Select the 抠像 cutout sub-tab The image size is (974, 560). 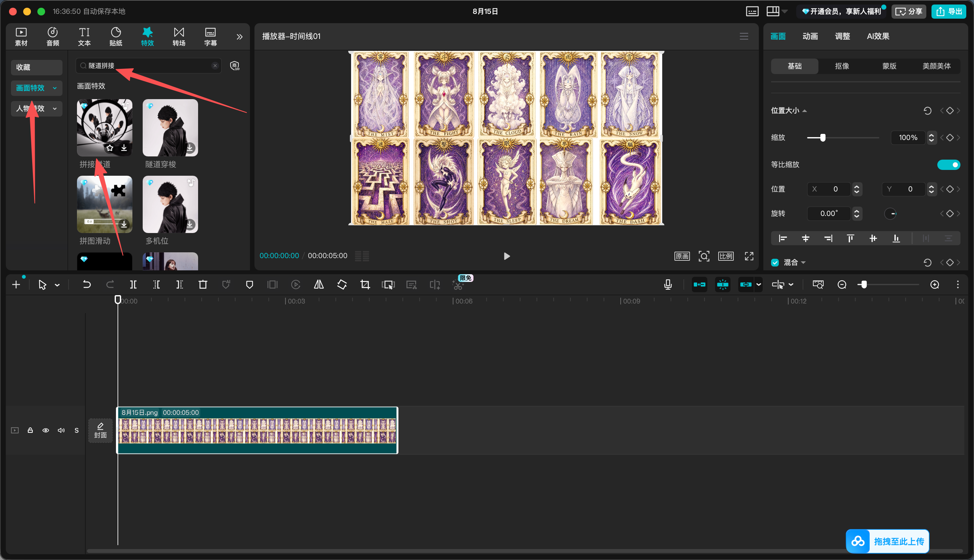pyautogui.click(x=842, y=66)
